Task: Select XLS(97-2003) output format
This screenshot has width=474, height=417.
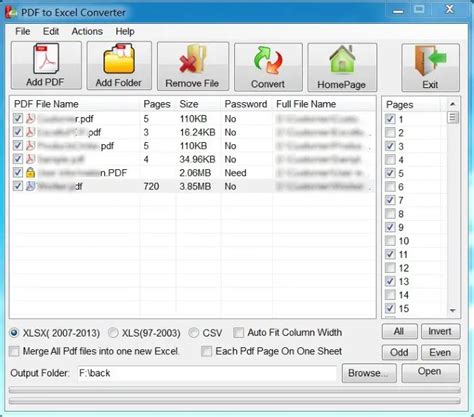Action: [113, 333]
